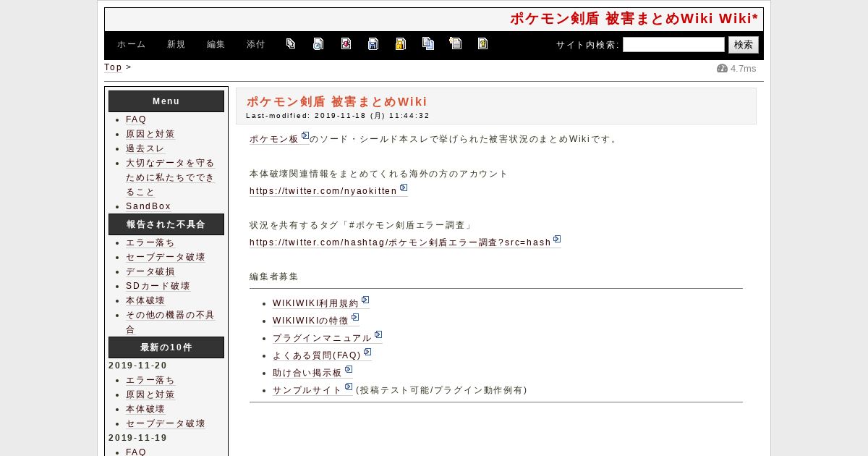Click the speedometer icon beside 4.7ms
The width and height of the screenshot is (868, 456).
[722, 68]
